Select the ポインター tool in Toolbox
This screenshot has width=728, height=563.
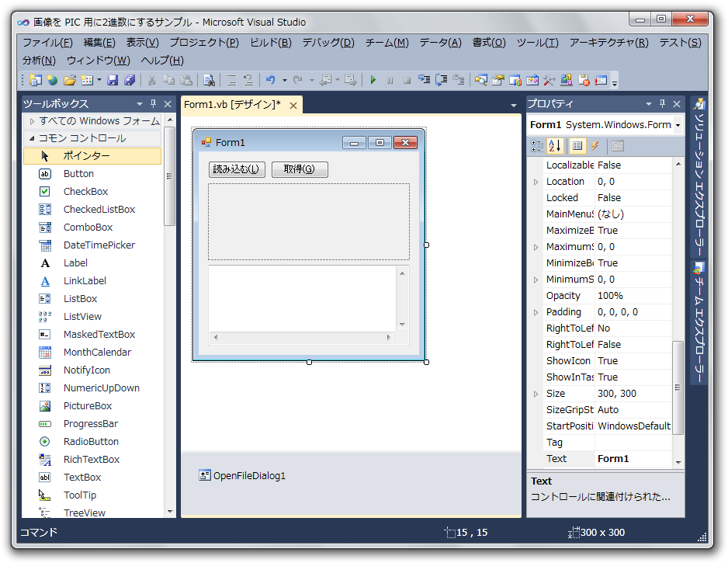click(92, 156)
